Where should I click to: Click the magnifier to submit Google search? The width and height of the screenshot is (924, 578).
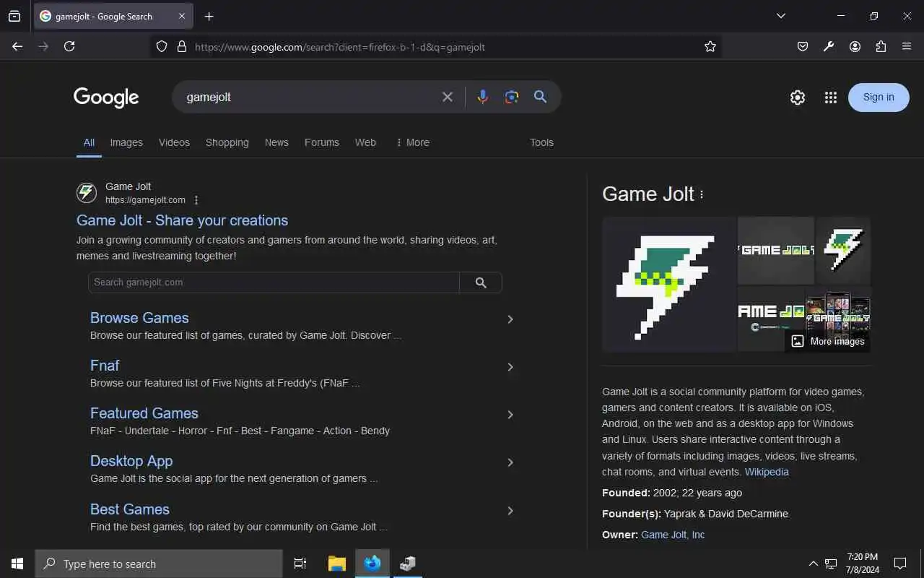click(540, 97)
